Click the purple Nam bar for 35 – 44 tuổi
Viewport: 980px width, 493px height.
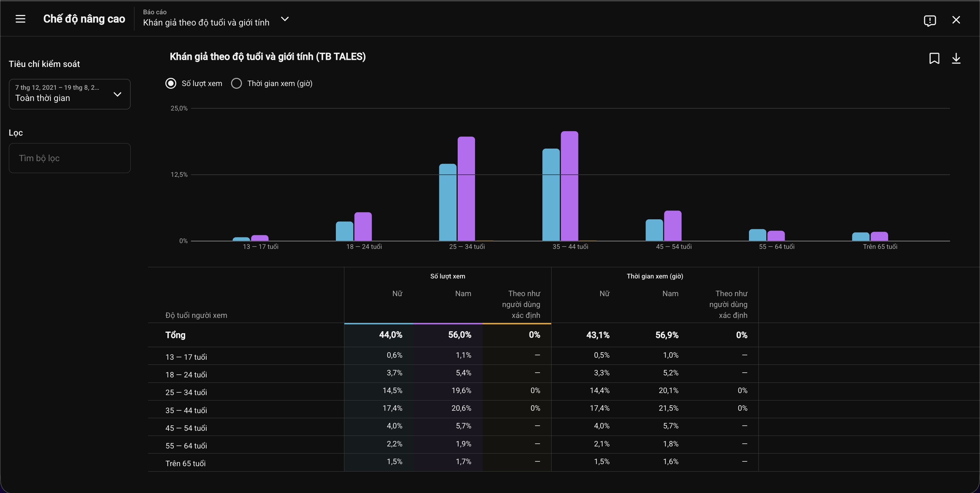570,186
